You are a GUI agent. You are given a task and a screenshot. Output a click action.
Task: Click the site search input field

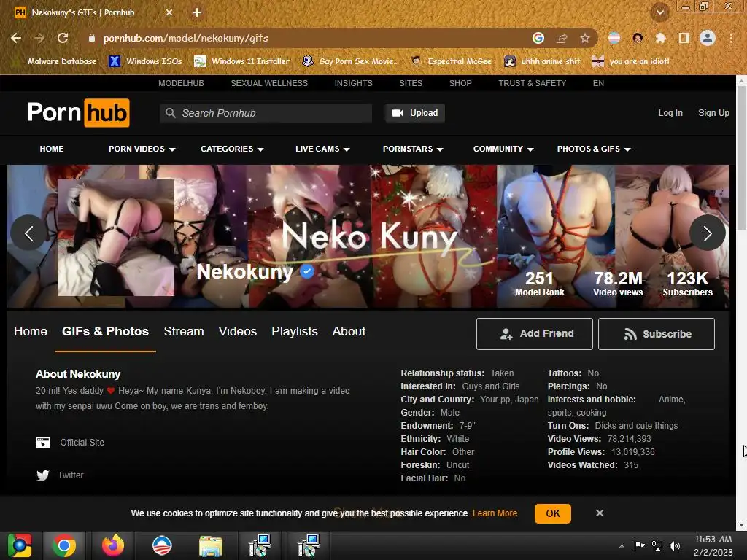click(x=266, y=113)
